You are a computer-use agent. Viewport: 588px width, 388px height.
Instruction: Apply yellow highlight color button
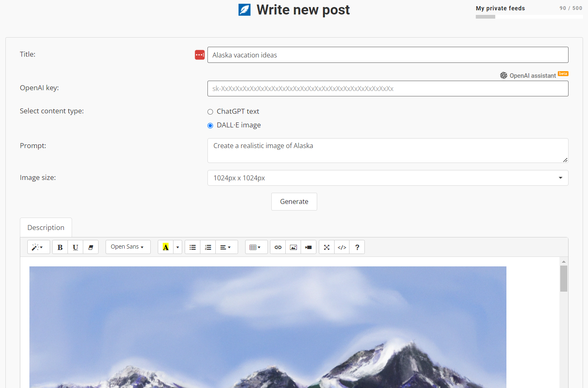pos(166,247)
